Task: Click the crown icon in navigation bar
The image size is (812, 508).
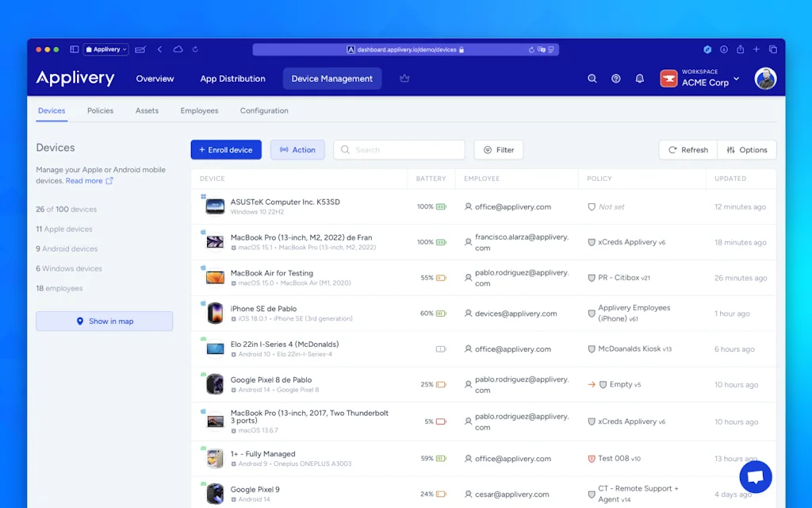Action: point(404,79)
